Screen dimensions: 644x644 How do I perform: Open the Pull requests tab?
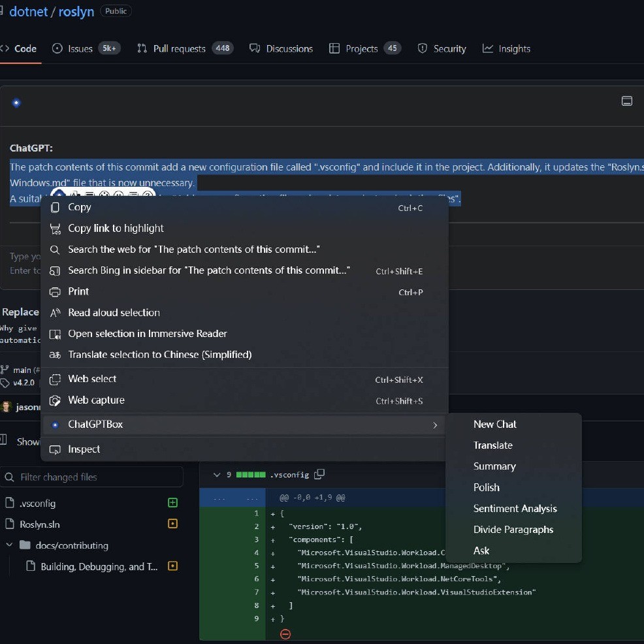coord(179,49)
